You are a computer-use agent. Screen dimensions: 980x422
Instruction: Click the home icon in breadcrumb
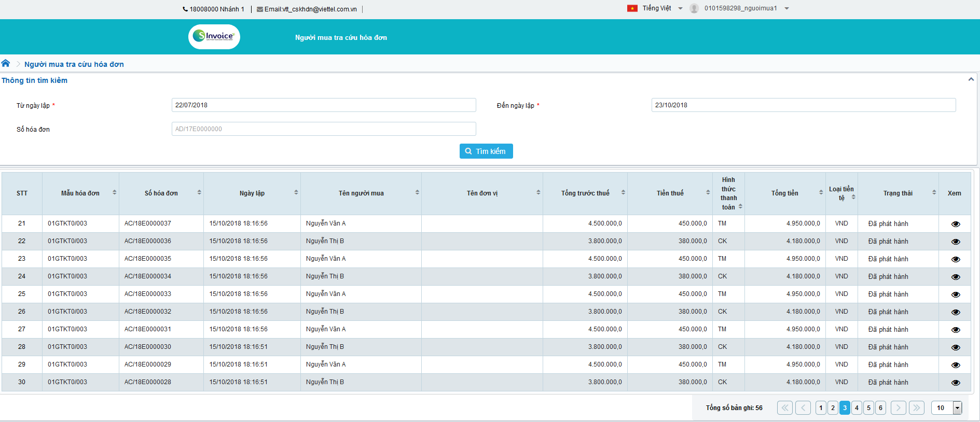pos(6,63)
